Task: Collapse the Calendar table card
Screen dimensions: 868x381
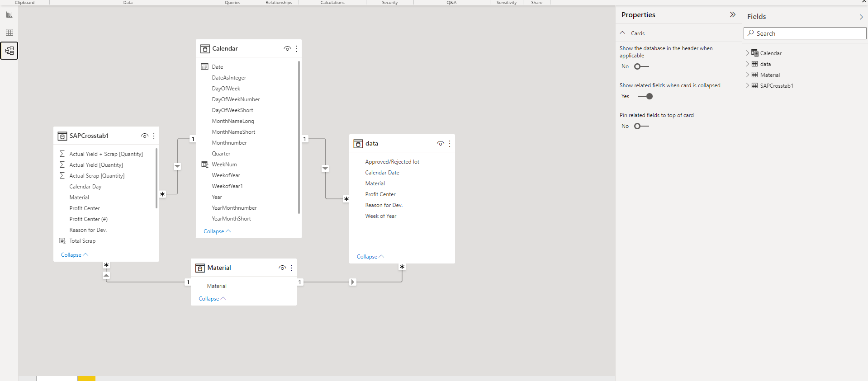Action: [217, 231]
